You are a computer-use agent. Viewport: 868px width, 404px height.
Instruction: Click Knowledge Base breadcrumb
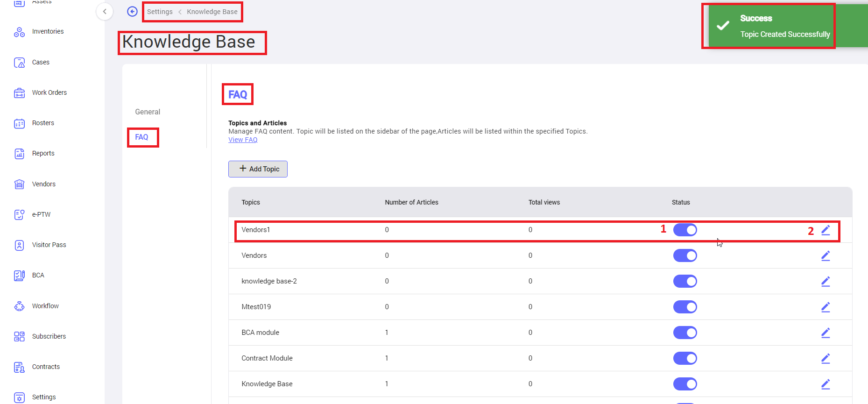[x=212, y=12]
